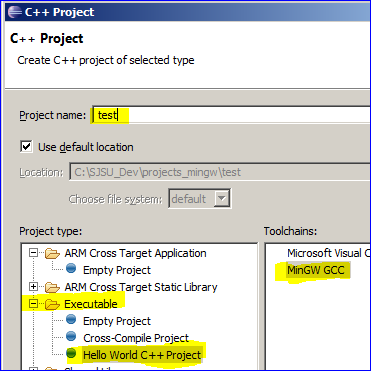Image resolution: width=371 pixels, height=371 pixels.
Task: Collapse the ARM Cross Target Application node
Action: point(33,253)
